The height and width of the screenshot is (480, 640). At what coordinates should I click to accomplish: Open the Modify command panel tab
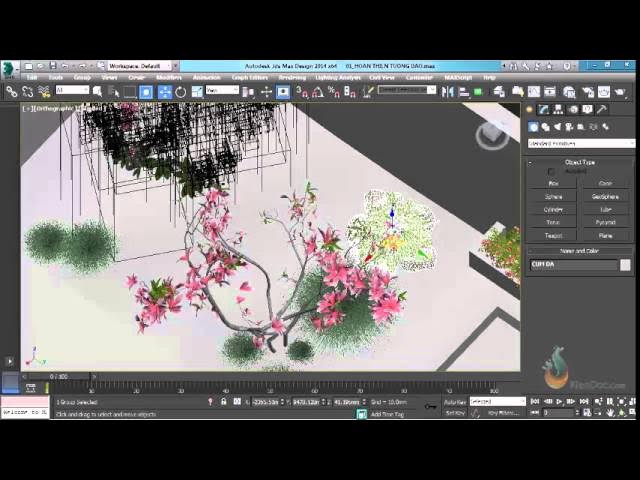[544, 110]
